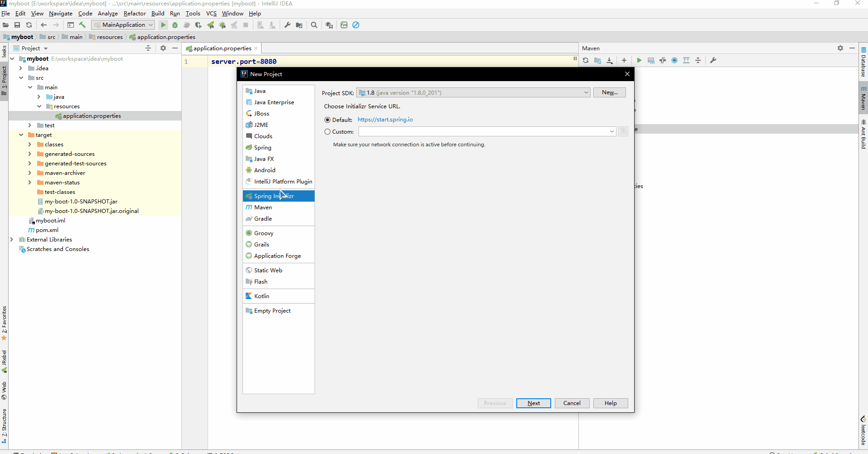The height and width of the screenshot is (454, 868).
Task: Open the Build menu
Action: tap(158, 14)
